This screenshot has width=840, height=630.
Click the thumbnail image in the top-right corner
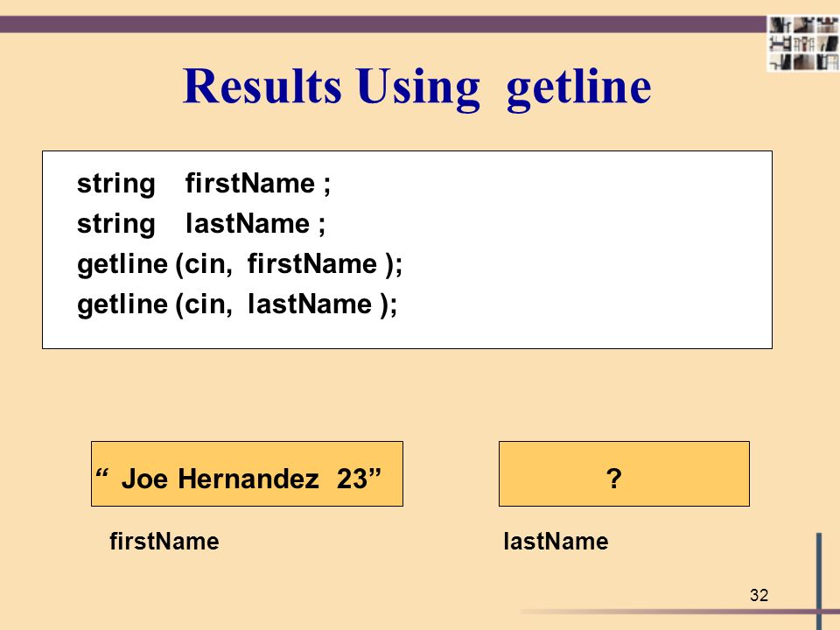tap(803, 43)
